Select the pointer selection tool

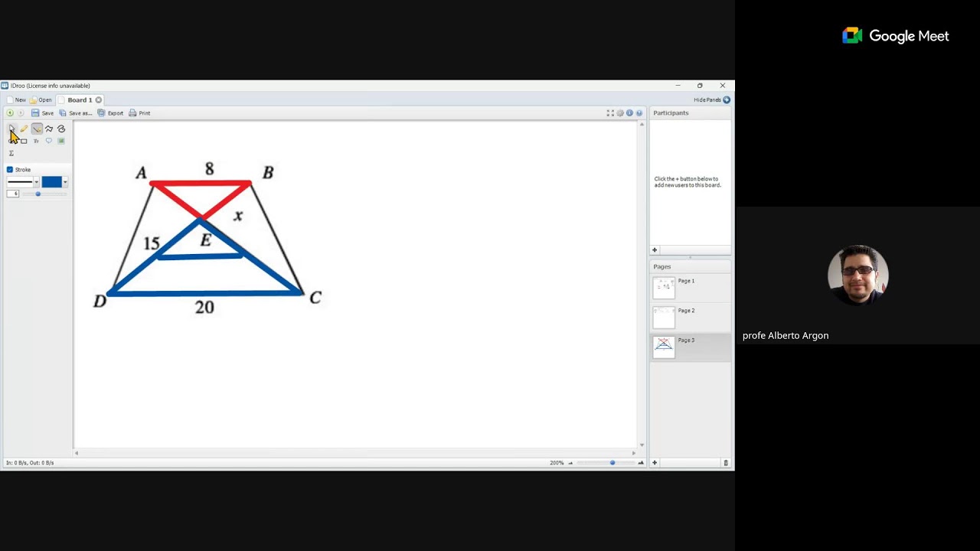[11, 129]
